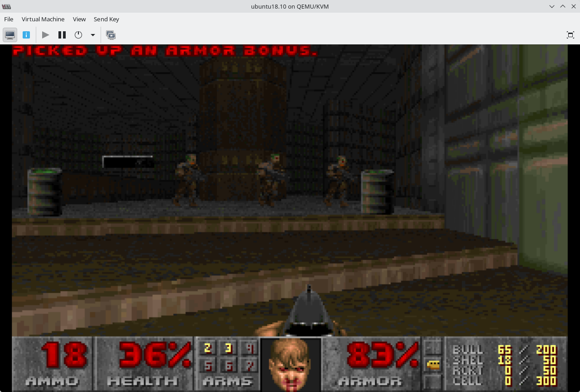Image resolution: width=580 pixels, height=392 pixels.
Task: Click the middle zombie soldier
Action: pos(271,180)
